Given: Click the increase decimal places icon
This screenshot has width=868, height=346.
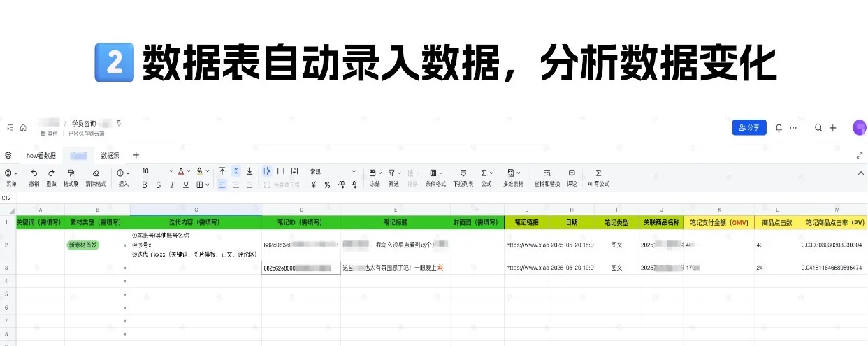Looking at the screenshot, I should pyautogui.click(x=341, y=185).
